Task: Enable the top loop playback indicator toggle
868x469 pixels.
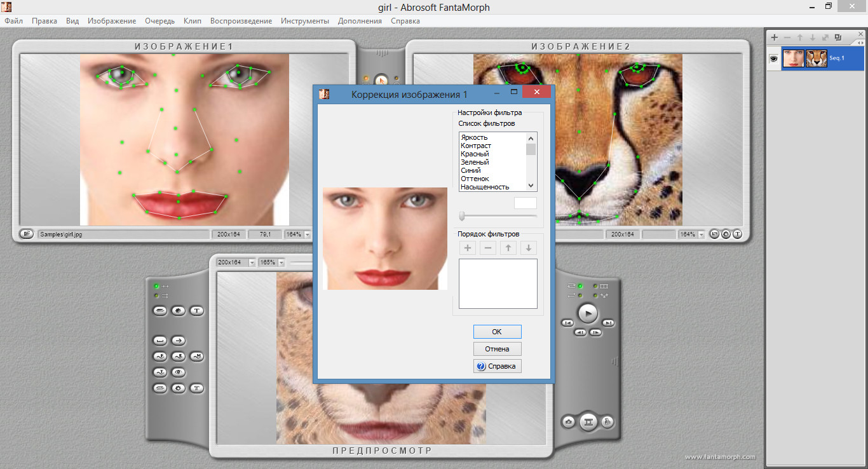Action: click(x=580, y=286)
